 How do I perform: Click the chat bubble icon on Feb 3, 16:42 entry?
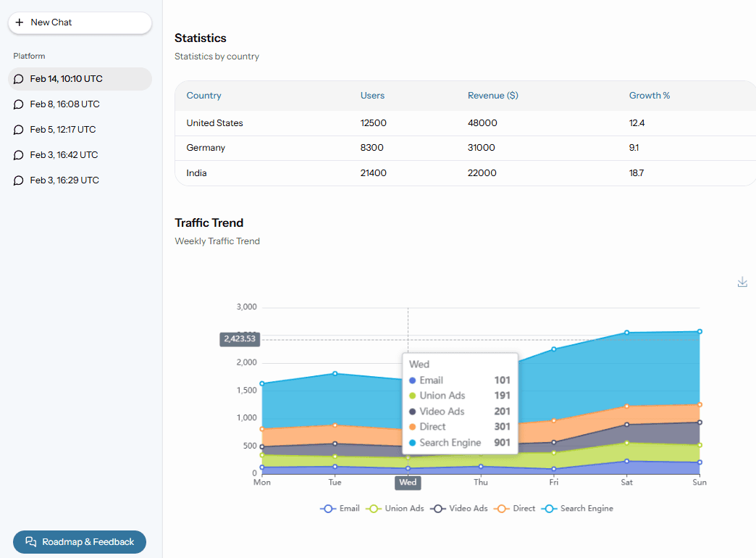pos(19,154)
